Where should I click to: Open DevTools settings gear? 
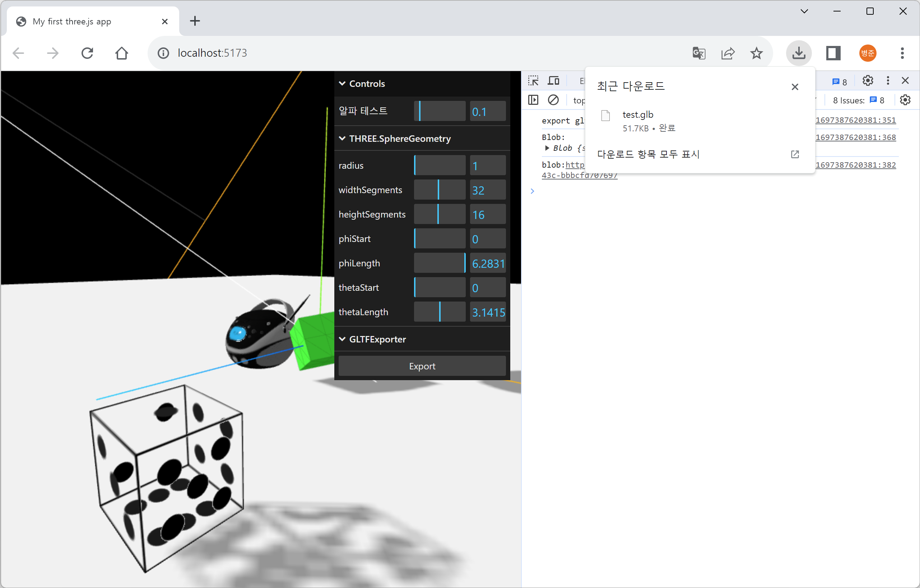pyautogui.click(x=867, y=80)
